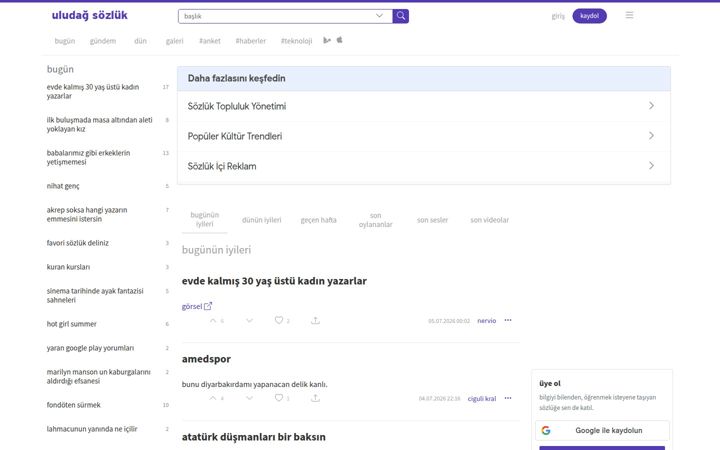Click timestamp 05.07.2026 on nervio entry
The image size is (720, 450).
point(449,321)
